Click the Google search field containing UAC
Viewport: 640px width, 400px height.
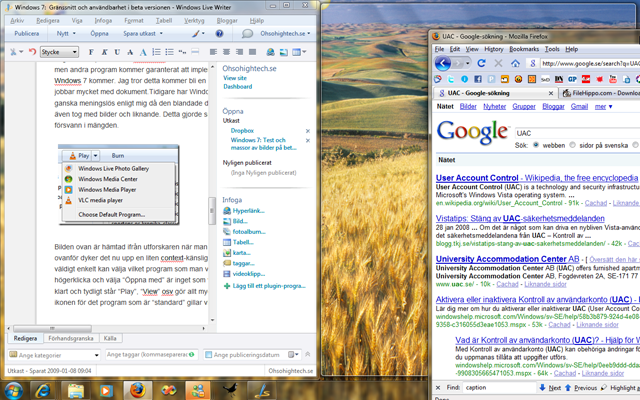[x=577, y=133]
